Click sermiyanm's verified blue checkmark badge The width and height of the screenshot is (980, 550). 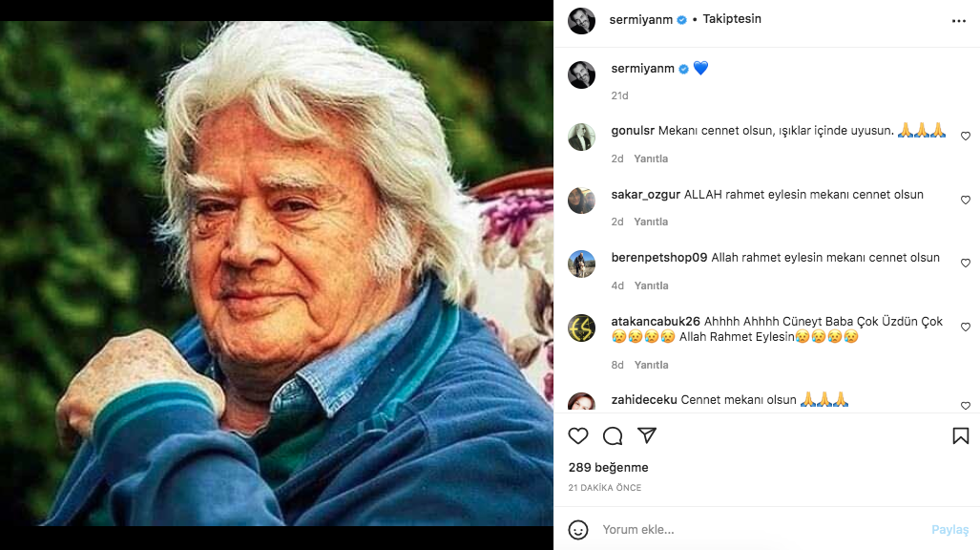pos(682,20)
